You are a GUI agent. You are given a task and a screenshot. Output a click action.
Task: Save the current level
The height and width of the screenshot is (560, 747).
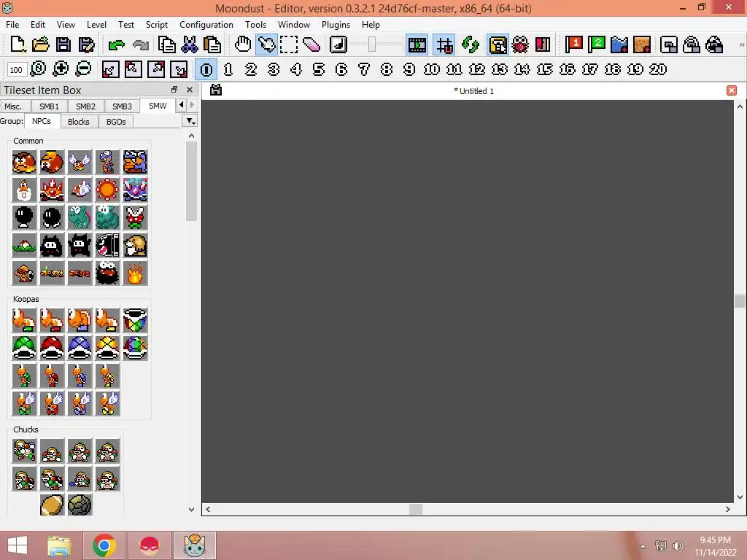click(x=63, y=44)
